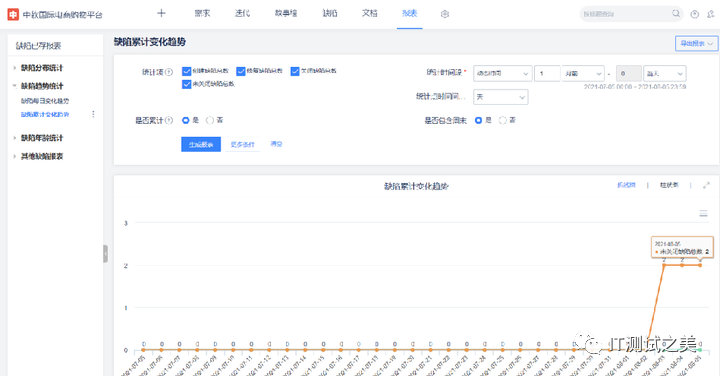
Task: Click the magnifier icon in the search box
Action: pyautogui.click(x=676, y=14)
